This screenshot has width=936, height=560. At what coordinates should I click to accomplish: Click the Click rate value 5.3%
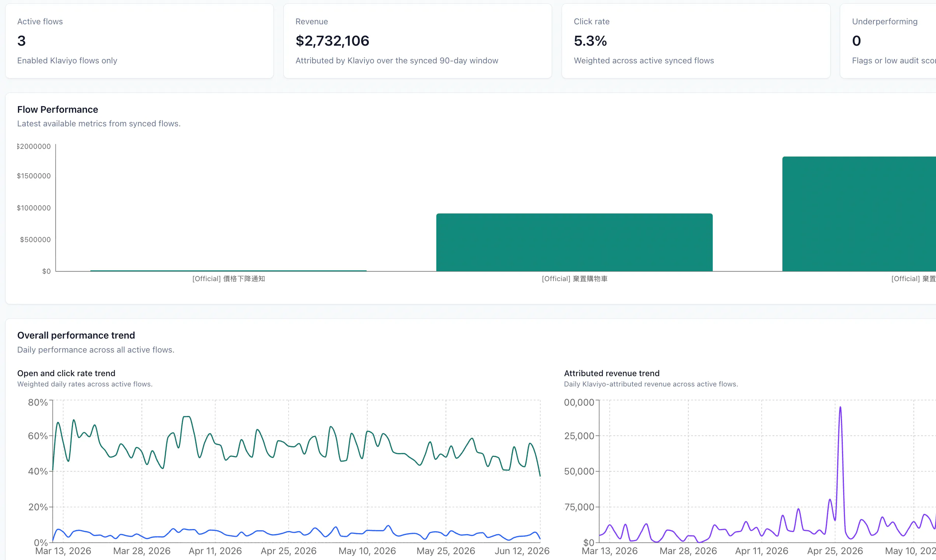pos(590,41)
